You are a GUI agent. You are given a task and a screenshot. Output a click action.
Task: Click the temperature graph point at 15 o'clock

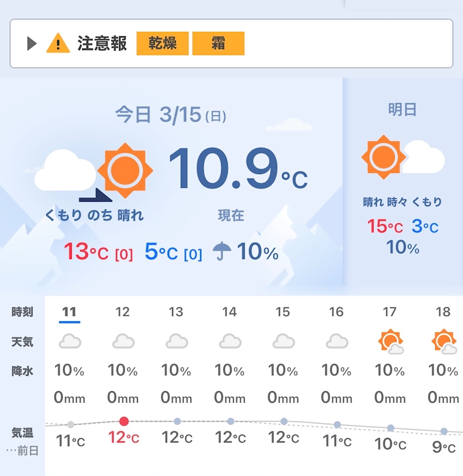(x=284, y=421)
